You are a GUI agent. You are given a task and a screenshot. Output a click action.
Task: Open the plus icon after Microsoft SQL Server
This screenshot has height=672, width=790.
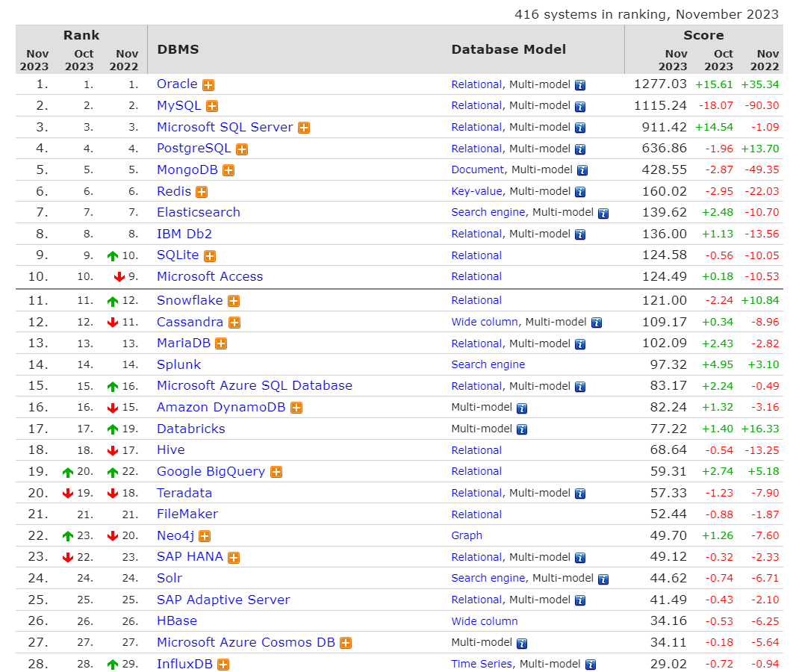pos(304,128)
